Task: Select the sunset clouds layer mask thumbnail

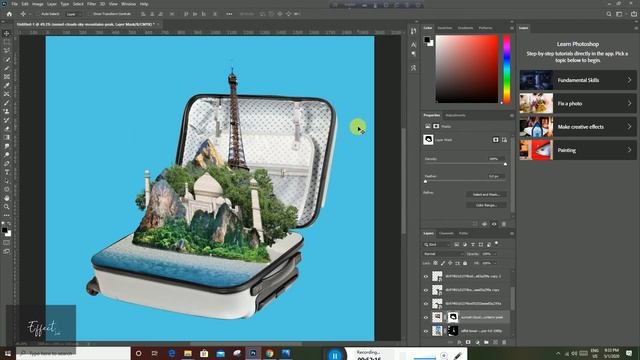Action: tap(453, 317)
